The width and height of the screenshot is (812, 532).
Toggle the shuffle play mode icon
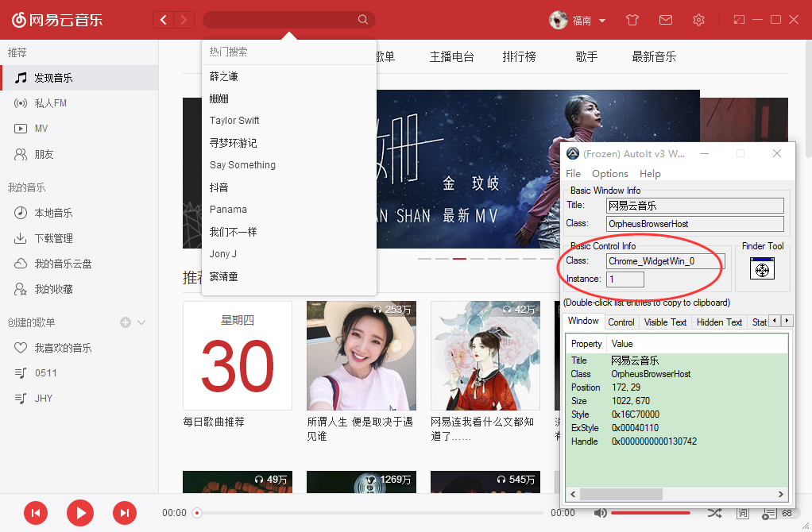pos(713,513)
